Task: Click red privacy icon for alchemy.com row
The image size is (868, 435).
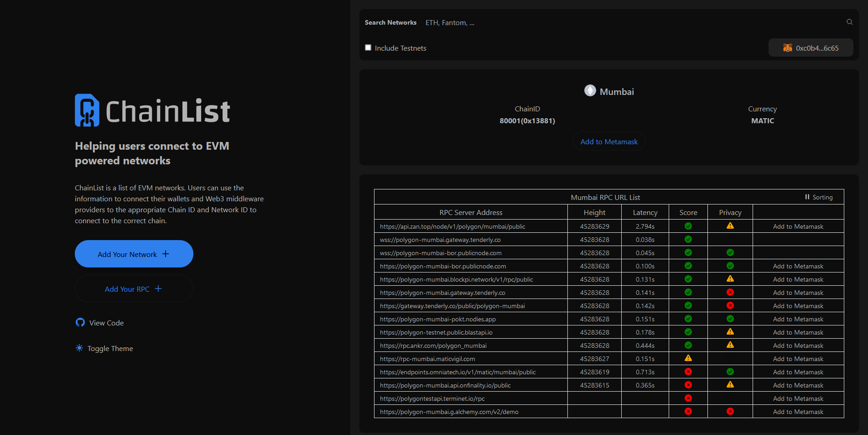Action: point(730,412)
